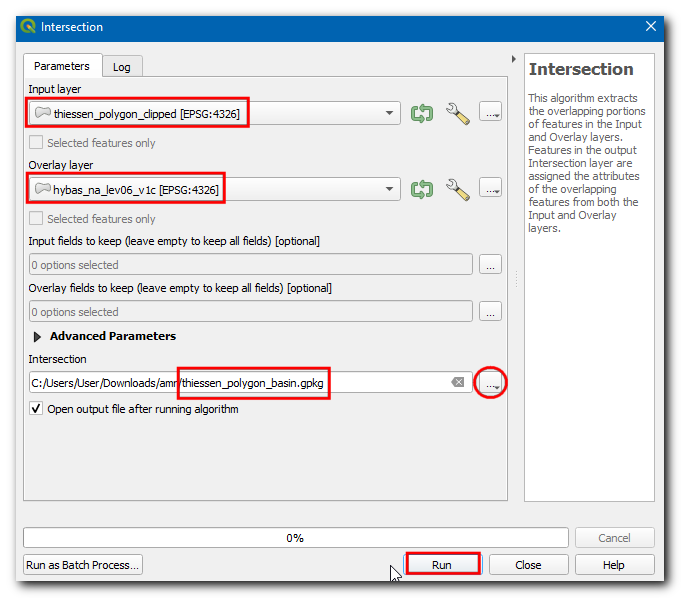
Task: Expand Advanced Parameters section
Action: [x=39, y=337]
